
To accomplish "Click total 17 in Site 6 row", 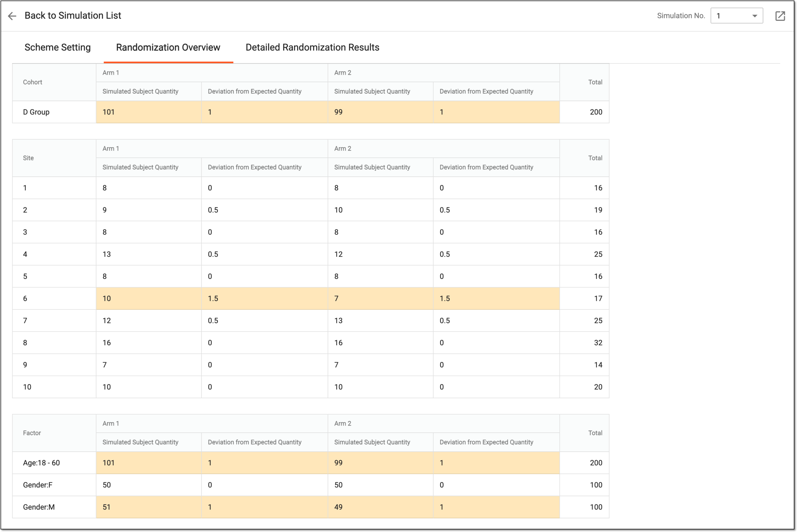I will pos(598,299).
